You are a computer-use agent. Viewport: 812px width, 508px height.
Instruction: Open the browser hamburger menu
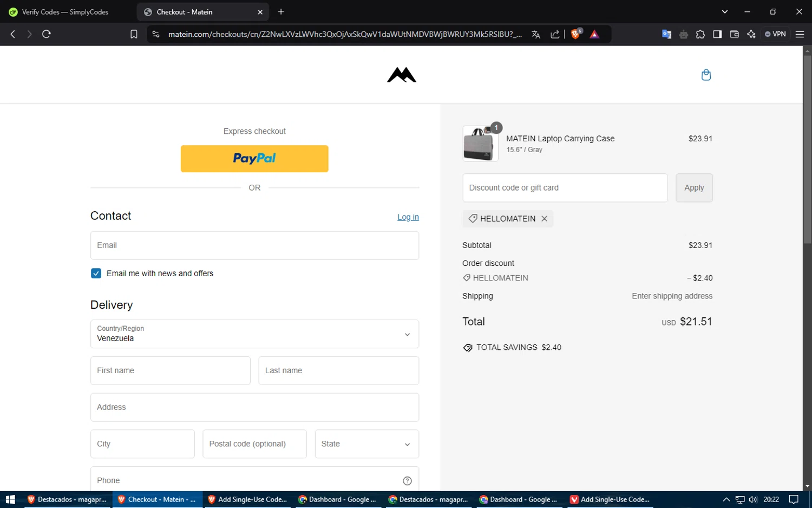pyautogui.click(x=800, y=34)
